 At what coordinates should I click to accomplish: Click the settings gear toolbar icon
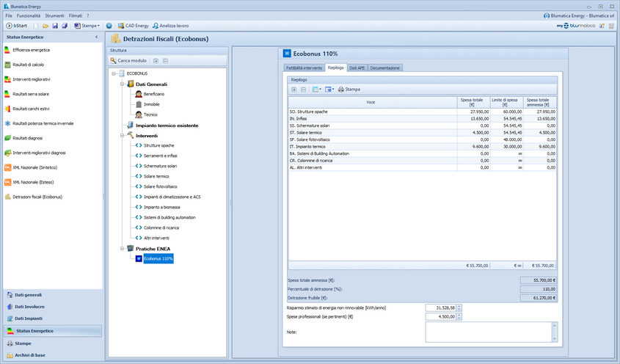pos(109,26)
